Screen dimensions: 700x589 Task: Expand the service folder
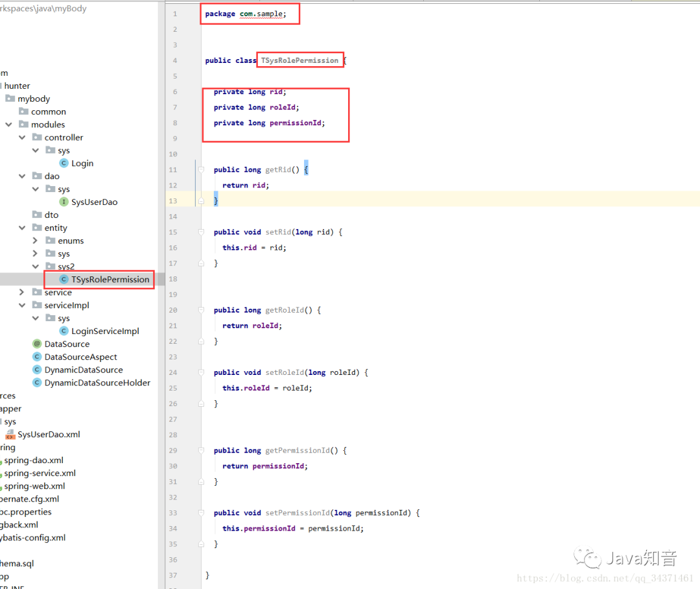point(22,293)
